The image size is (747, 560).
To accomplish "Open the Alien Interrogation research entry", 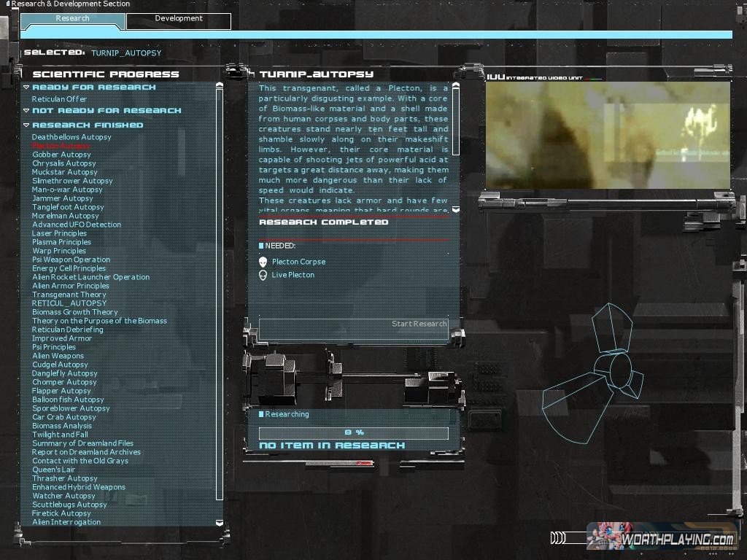I will tap(66, 522).
